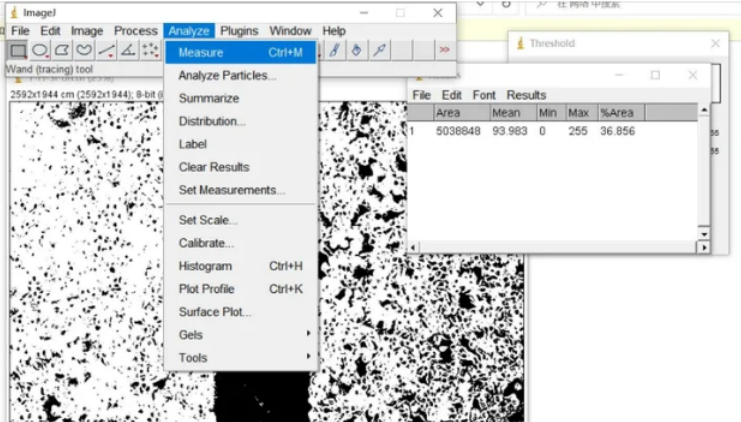Select the Oval selection tool
741x422 pixels.
40,50
